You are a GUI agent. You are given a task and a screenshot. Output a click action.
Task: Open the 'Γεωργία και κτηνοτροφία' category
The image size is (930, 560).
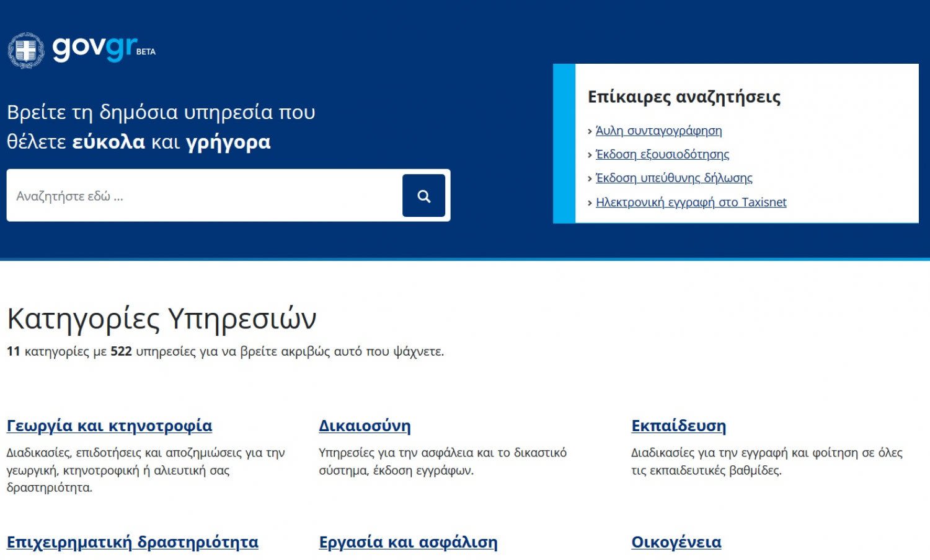[x=109, y=426]
